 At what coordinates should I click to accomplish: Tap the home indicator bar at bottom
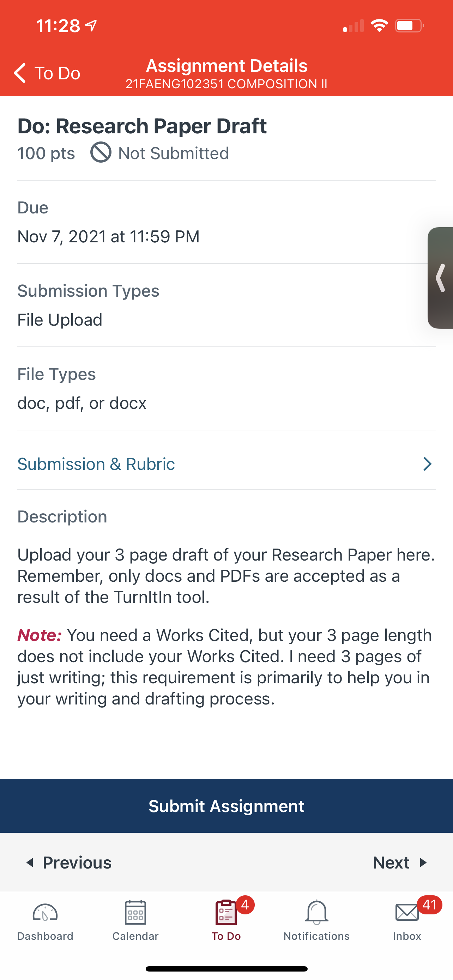226,969
